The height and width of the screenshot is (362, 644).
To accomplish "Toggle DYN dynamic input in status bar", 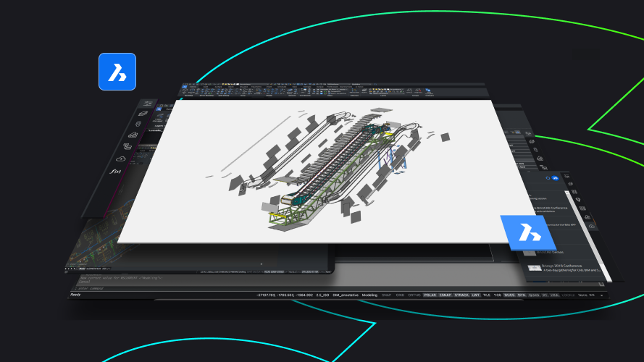I will (522, 295).
